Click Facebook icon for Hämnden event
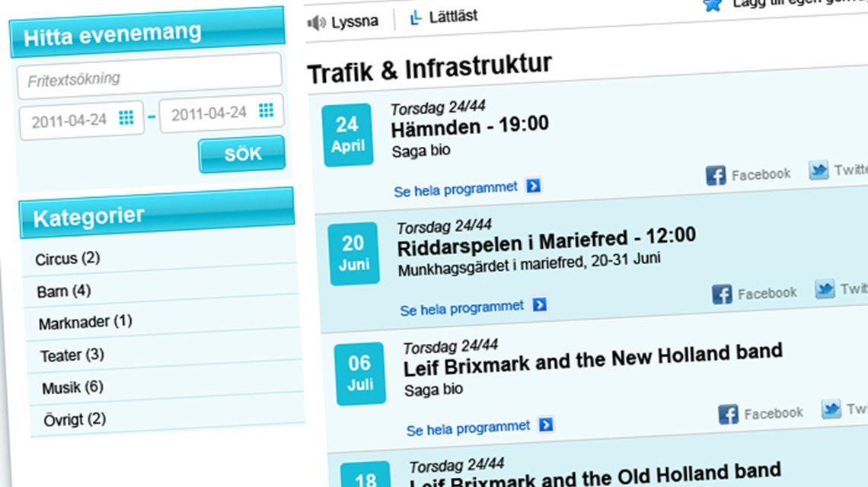The height and width of the screenshot is (487, 868). click(716, 176)
